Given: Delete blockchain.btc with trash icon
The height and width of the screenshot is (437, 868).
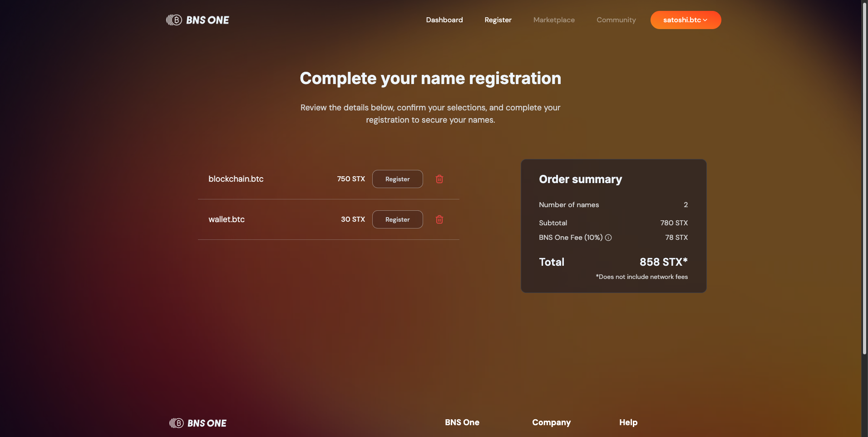Looking at the screenshot, I should pyautogui.click(x=439, y=179).
